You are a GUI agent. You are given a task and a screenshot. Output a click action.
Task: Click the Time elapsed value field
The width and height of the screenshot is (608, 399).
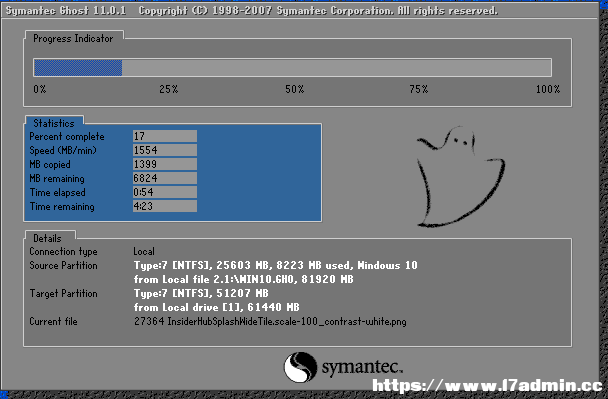click(x=165, y=192)
